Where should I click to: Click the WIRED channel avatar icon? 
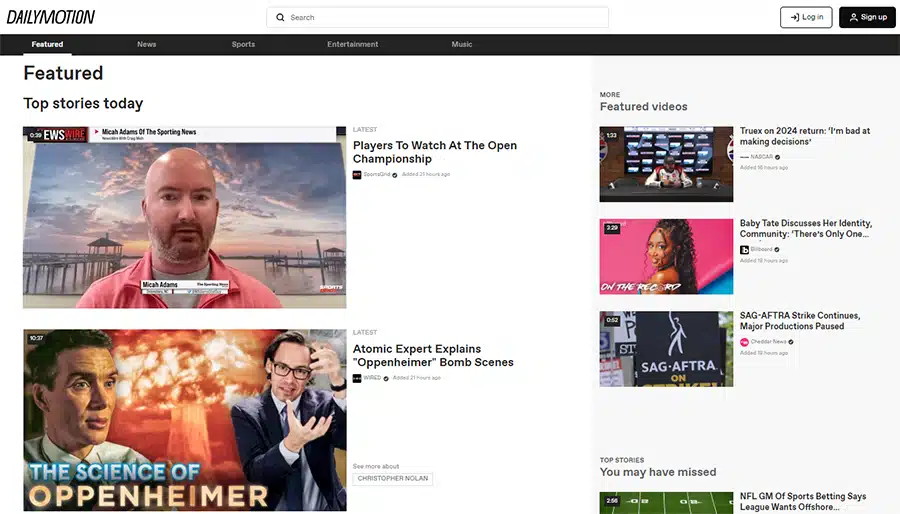pos(357,378)
